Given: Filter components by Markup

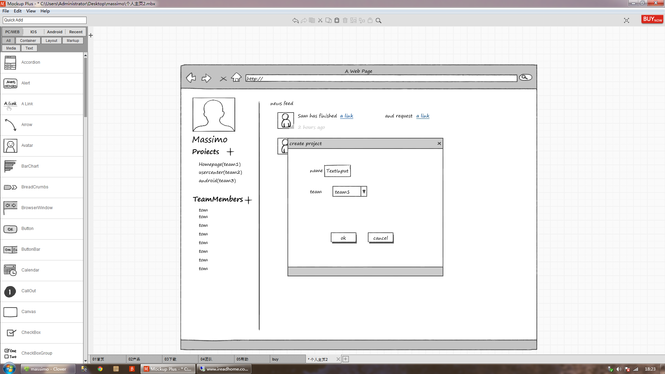Looking at the screenshot, I should pyautogui.click(x=73, y=41).
